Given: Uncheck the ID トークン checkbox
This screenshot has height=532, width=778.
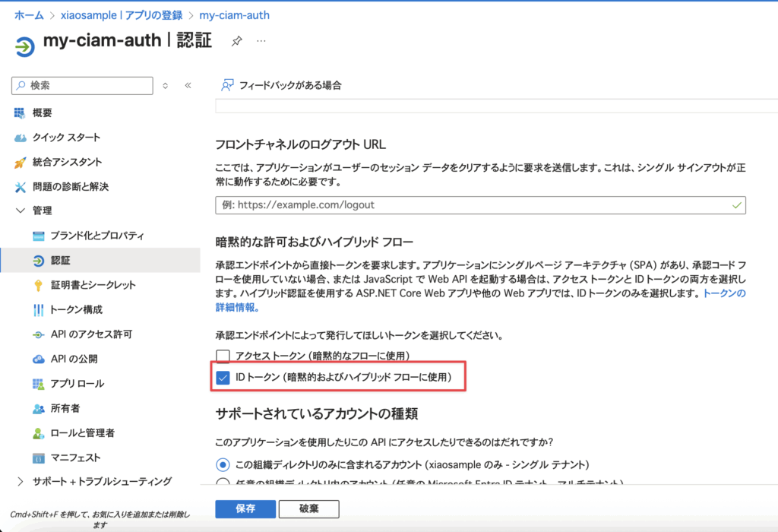Looking at the screenshot, I should (x=223, y=377).
